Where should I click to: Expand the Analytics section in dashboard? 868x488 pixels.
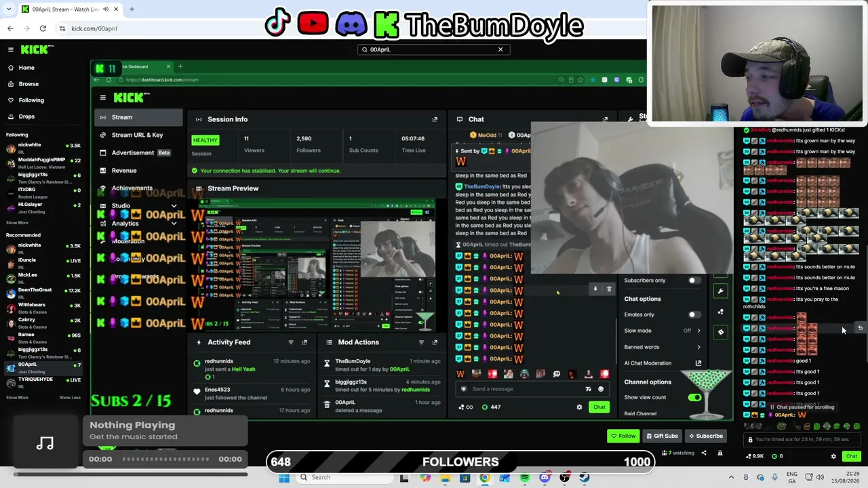pos(174,223)
